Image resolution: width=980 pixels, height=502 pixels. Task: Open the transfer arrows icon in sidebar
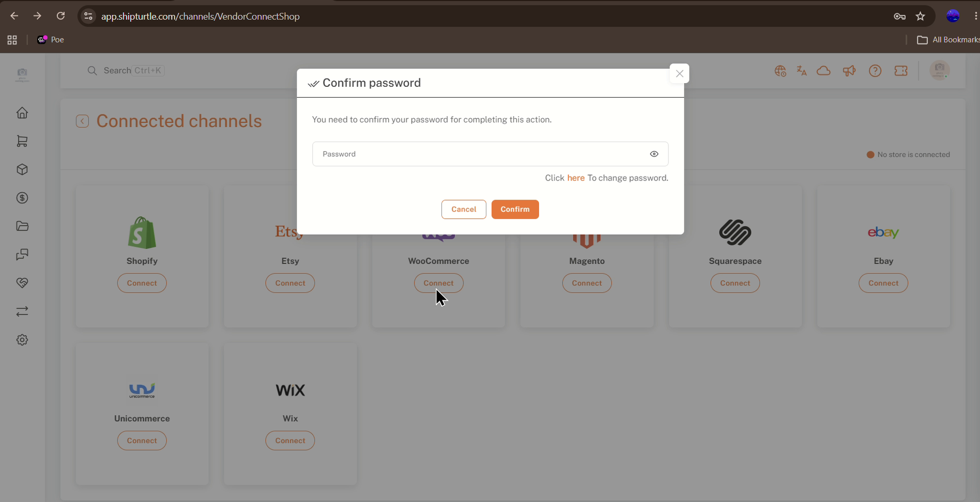tap(22, 311)
